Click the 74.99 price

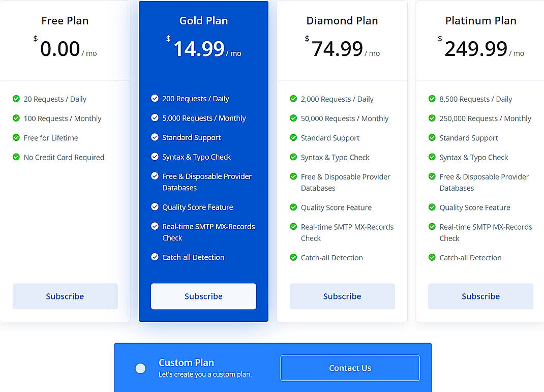pyautogui.click(x=337, y=49)
